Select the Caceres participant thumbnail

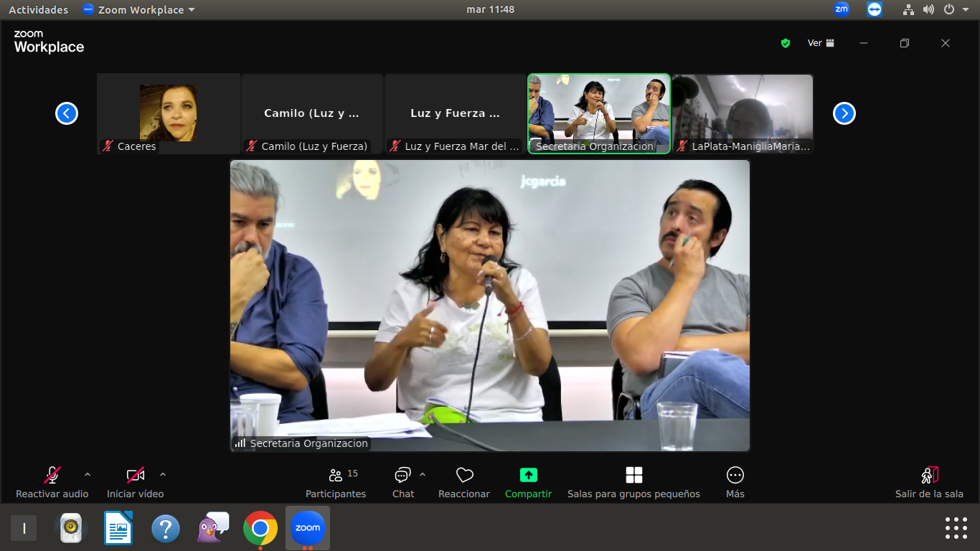click(x=168, y=113)
